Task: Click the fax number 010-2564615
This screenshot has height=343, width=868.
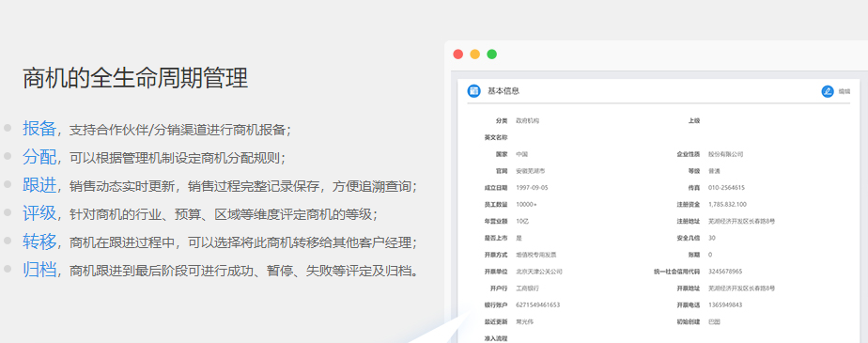Action: [x=726, y=188]
